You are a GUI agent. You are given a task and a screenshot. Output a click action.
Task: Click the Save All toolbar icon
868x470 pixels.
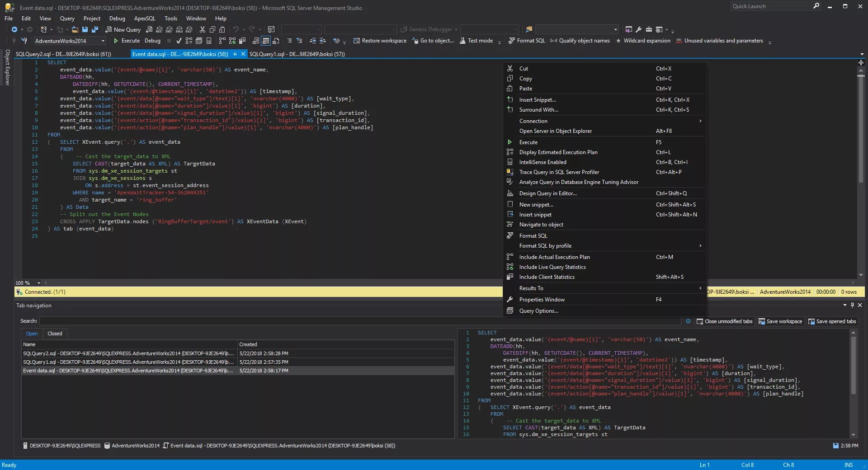pos(94,29)
